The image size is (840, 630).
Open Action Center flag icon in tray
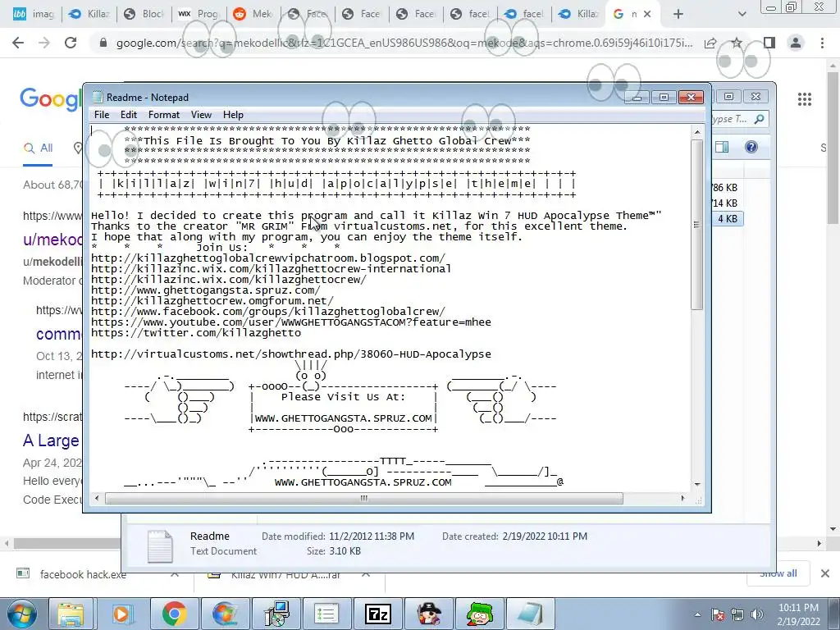[x=717, y=614]
